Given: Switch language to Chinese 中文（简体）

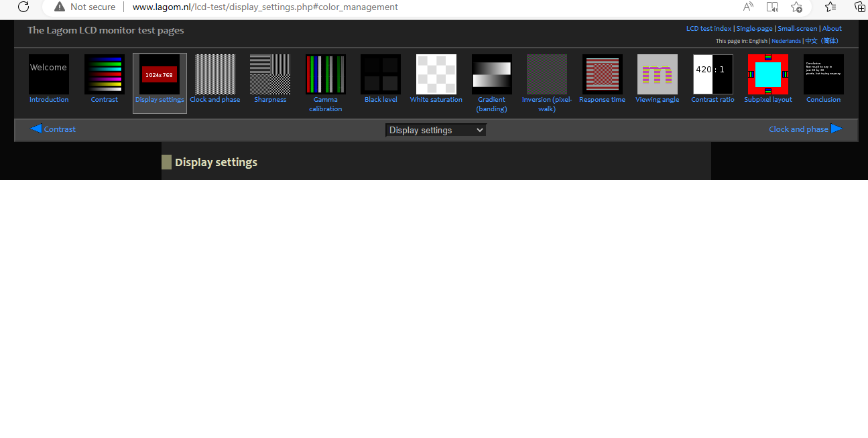Looking at the screenshot, I should (822, 41).
